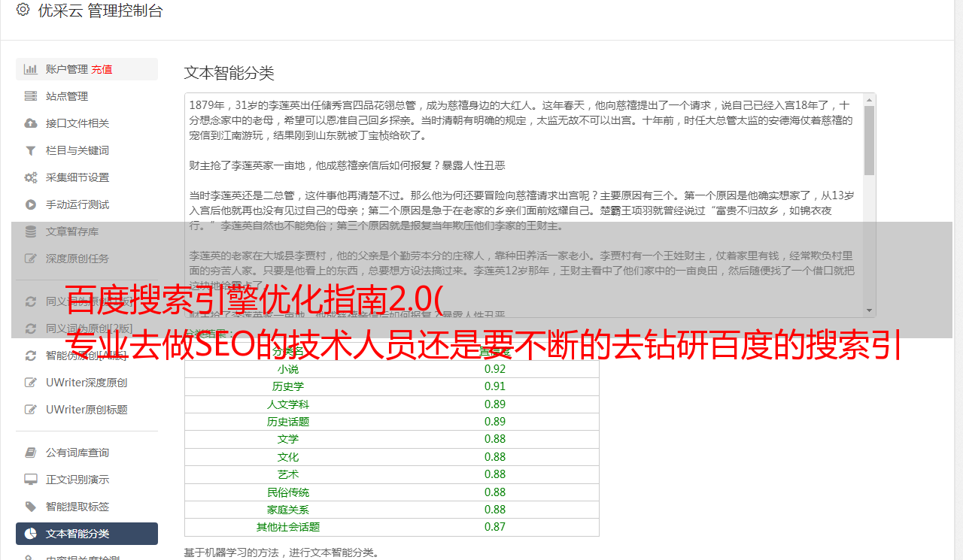963x560 pixels.
Task: Click the bar chart icon for 账户管理
Action: (x=31, y=69)
